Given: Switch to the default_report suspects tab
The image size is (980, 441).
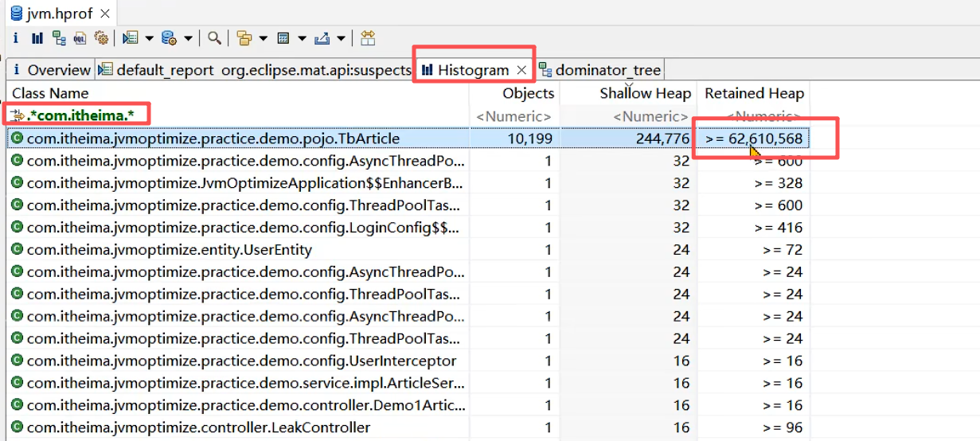Looking at the screenshot, I should (x=256, y=70).
